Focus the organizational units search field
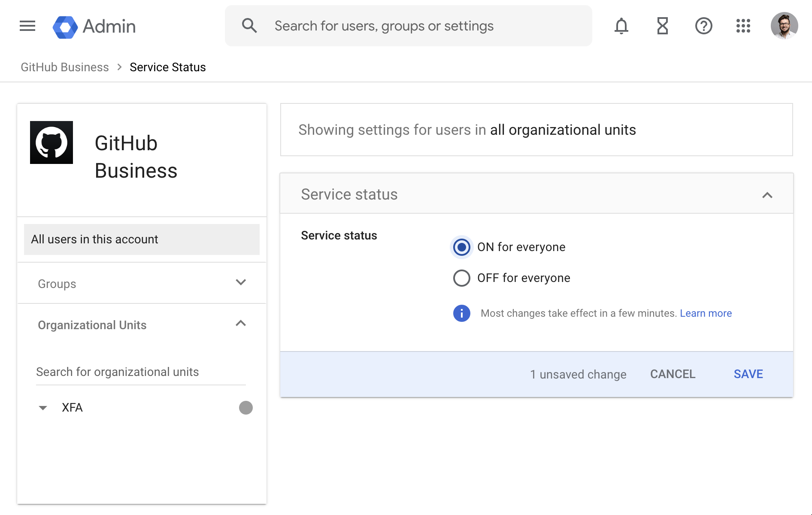 (x=141, y=372)
